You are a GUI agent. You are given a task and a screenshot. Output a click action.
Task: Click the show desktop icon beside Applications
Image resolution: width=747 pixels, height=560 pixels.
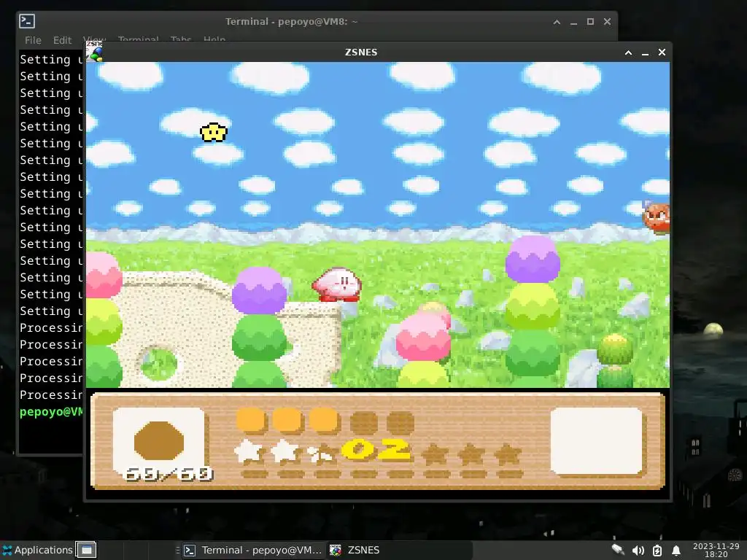tap(86, 550)
